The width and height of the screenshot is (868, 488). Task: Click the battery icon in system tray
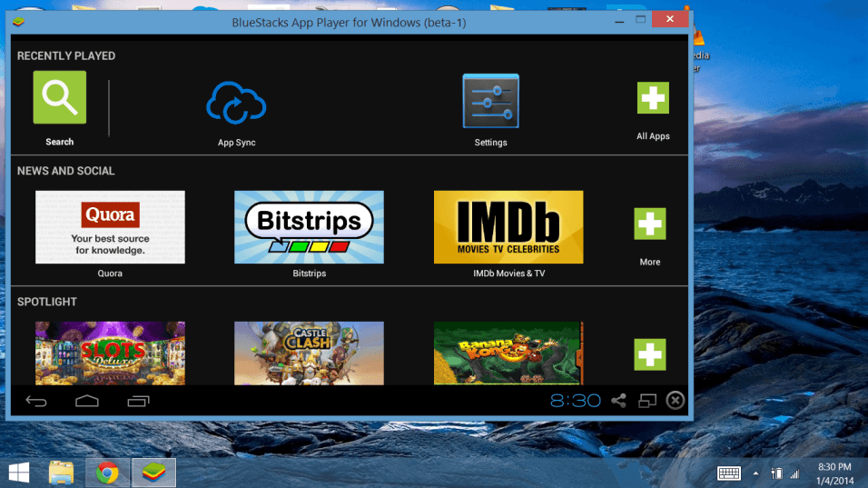[x=776, y=473]
